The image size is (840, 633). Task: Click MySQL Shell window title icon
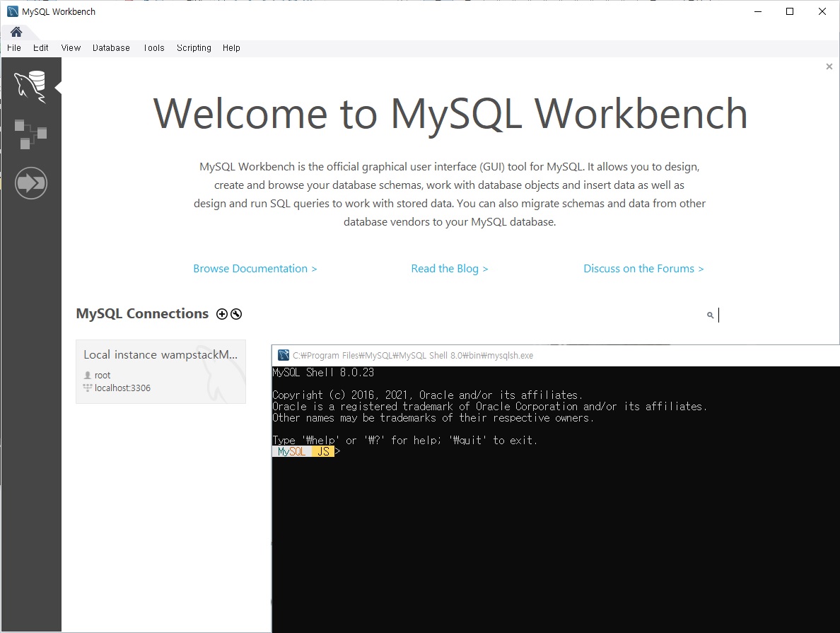(284, 355)
